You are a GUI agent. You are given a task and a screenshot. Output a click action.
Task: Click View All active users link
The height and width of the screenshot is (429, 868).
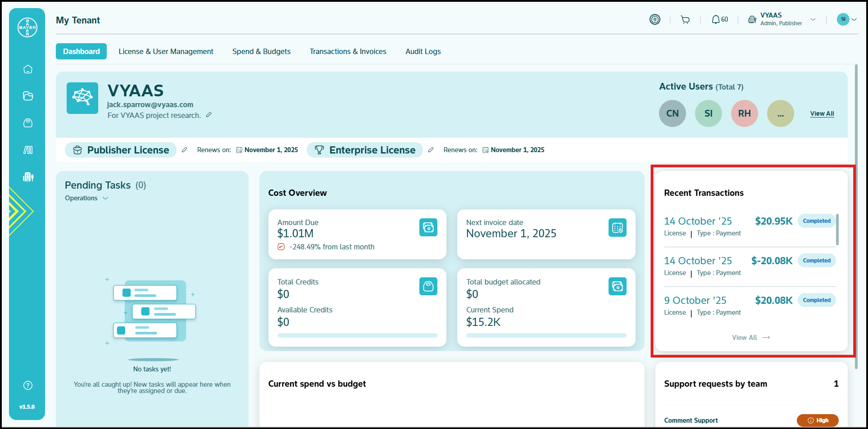point(822,114)
